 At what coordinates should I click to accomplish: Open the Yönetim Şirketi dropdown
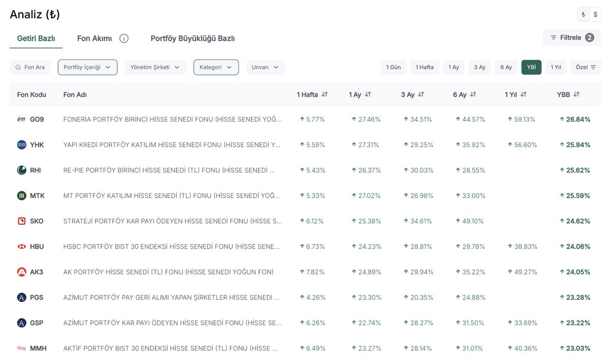tap(156, 67)
